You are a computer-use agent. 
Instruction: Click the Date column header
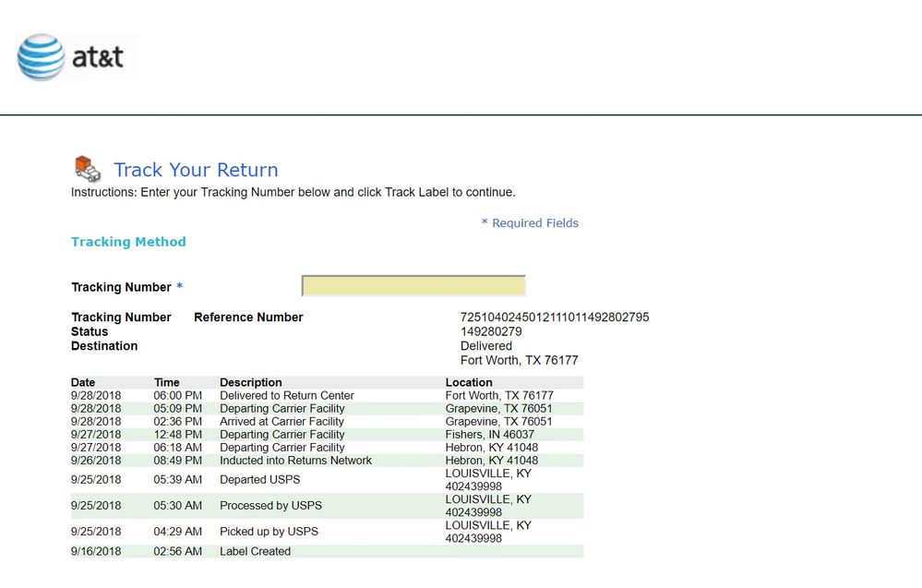point(83,382)
